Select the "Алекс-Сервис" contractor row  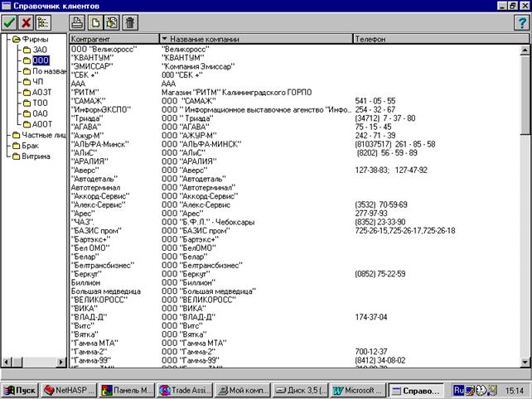[x=99, y=204]
